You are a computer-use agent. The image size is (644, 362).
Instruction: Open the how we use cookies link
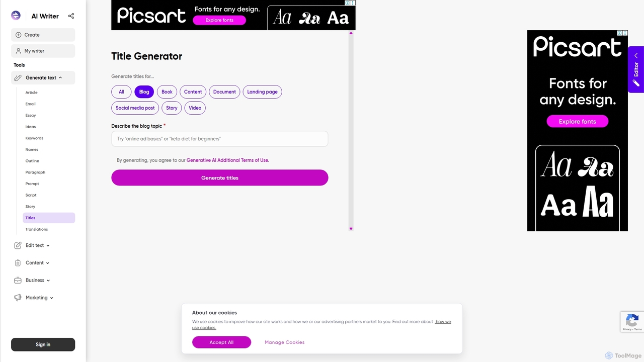tap(322, 324)
